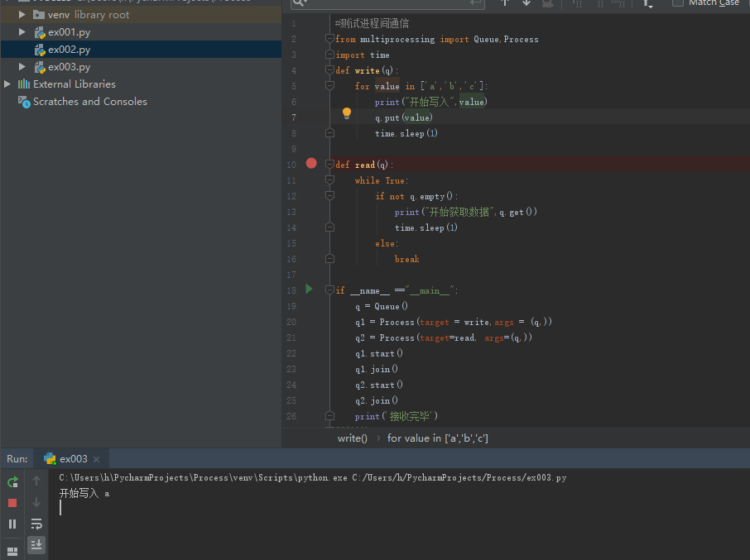Select Scratches and Consoles
This screenshot has width=750, height=560.
(x=90, y=101)
